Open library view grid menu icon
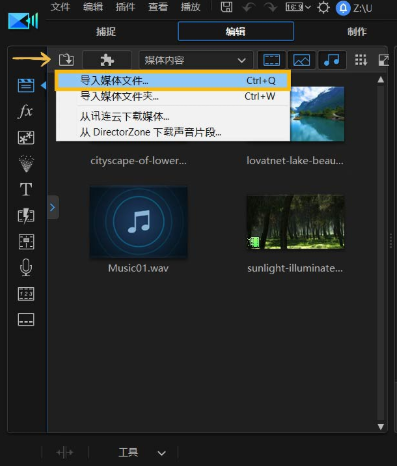397x466 pixels. 361,60
